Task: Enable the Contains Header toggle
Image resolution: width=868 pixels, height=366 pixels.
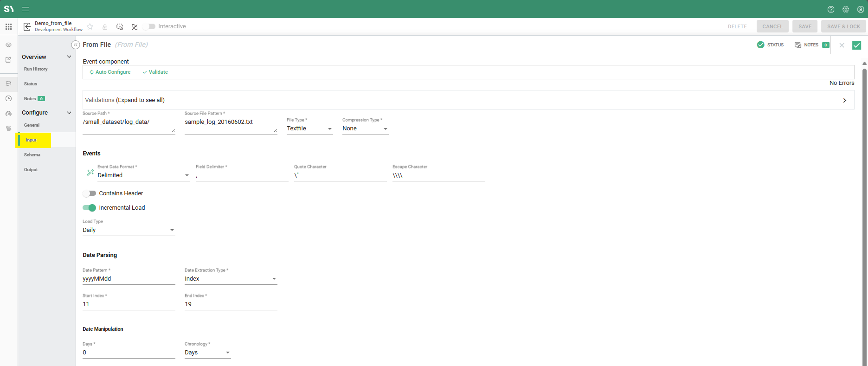Action: tap(89, 193)
